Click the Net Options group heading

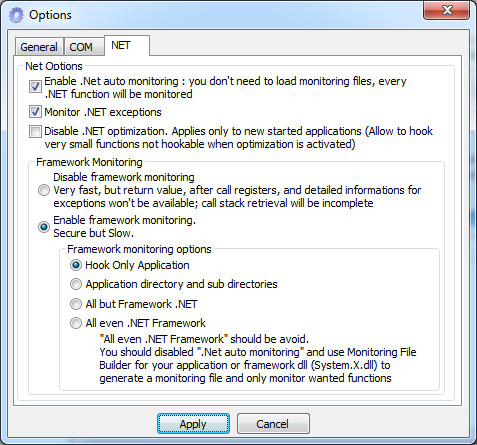(x=54, y=66)
